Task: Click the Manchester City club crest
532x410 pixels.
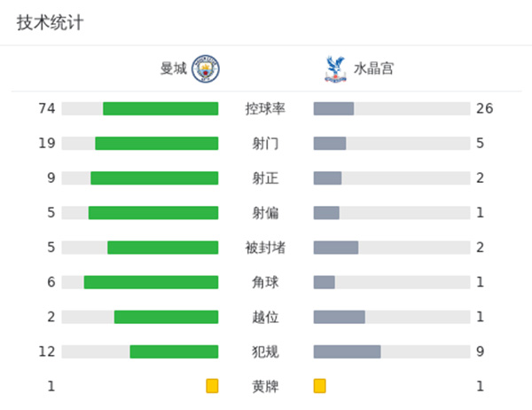Action: point(206,68)
